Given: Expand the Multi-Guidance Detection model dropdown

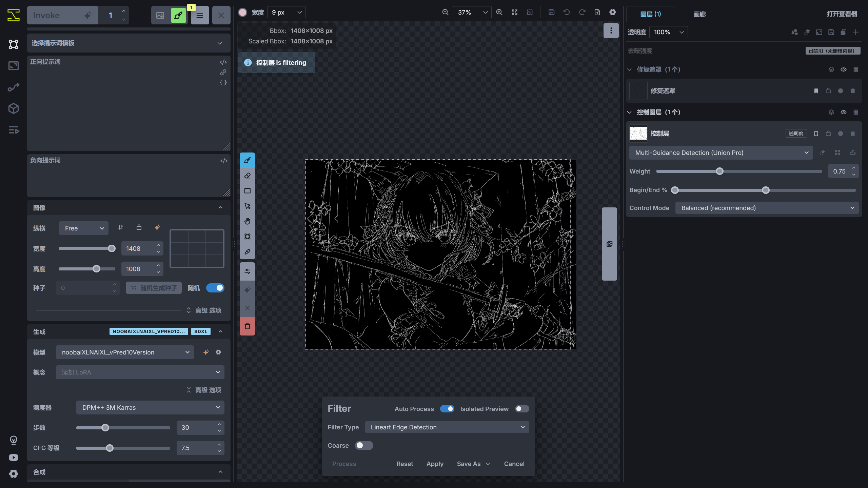Looking at the screenshot, I should click(721, 152).
